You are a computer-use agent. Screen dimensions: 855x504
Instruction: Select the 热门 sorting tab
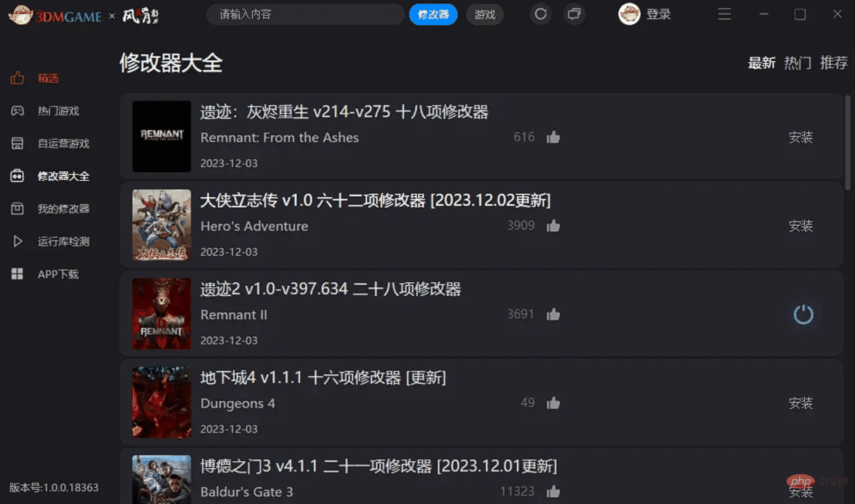pos(798,63)
